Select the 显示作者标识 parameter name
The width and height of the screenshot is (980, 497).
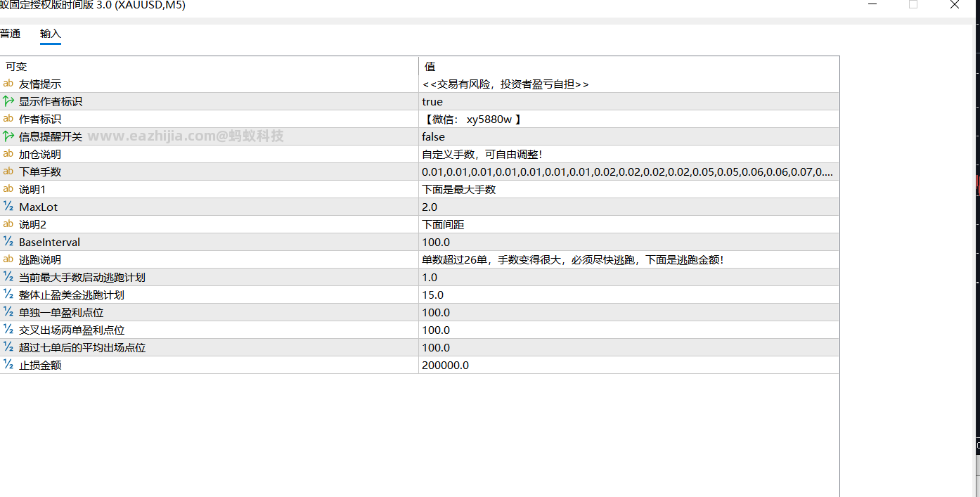51,101
